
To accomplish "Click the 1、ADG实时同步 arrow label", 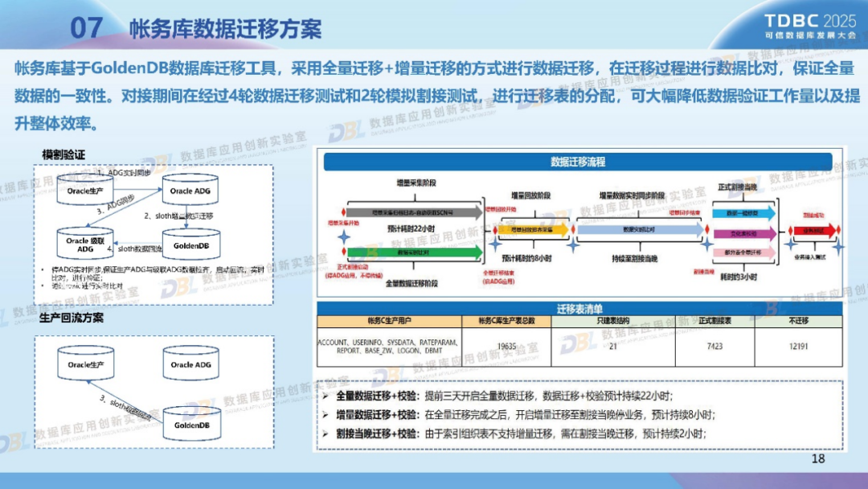I will [124, 173].
